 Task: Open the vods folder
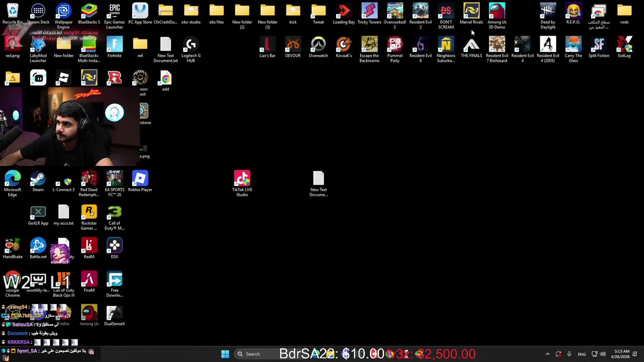624,14
